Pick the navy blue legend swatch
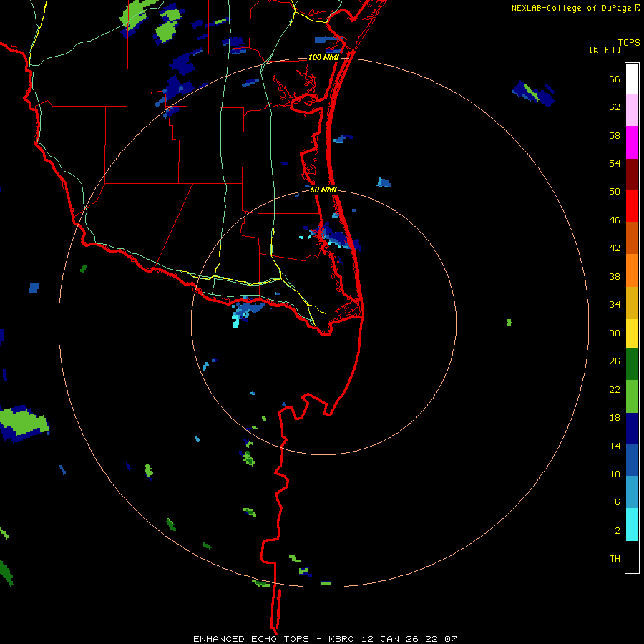This screenshot has width=644, height=644. point(632,429)
